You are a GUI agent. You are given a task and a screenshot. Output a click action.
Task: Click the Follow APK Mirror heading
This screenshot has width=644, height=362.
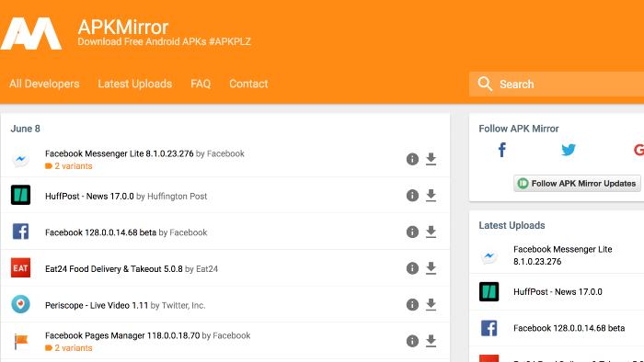click(x=519, y=129)
